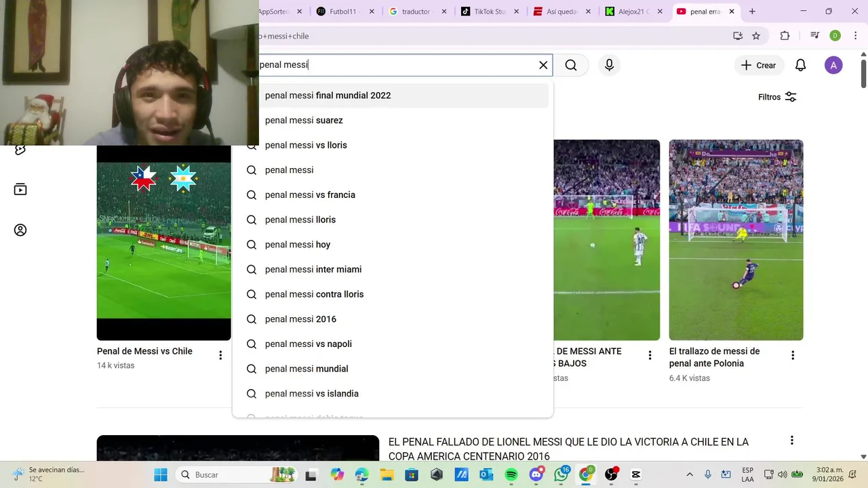Open a new Chrome tab
This screenshot has width=868, height=488.
coord(752,12)
